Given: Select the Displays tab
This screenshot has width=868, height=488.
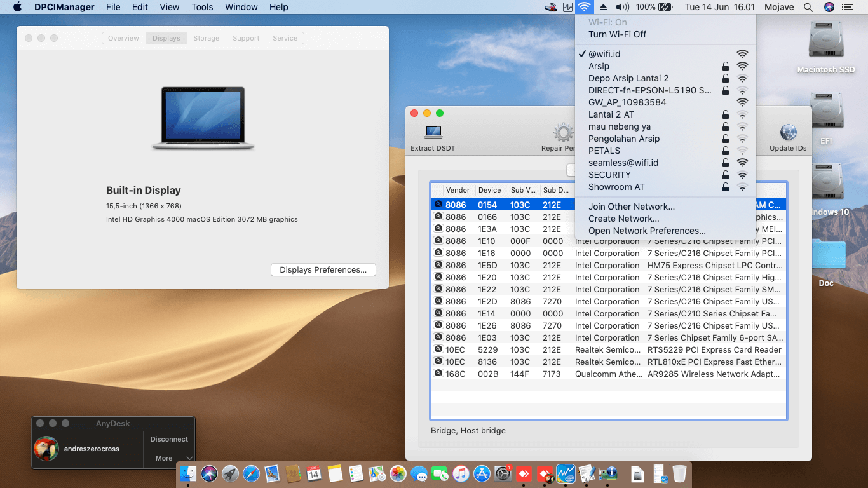Looking at the screenshot, I should tap(166, 38).
